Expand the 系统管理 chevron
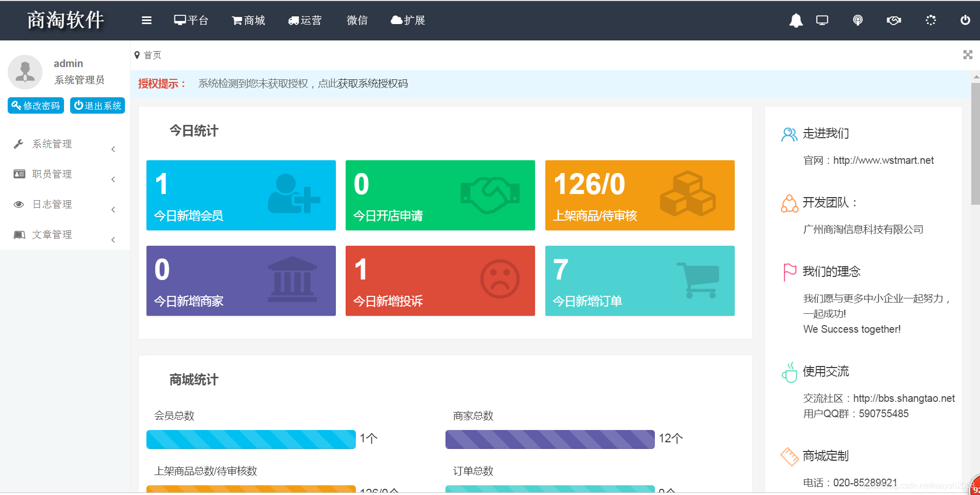Image resolution: width=980 pixels, height=495 pixels. tap(113, 149)
